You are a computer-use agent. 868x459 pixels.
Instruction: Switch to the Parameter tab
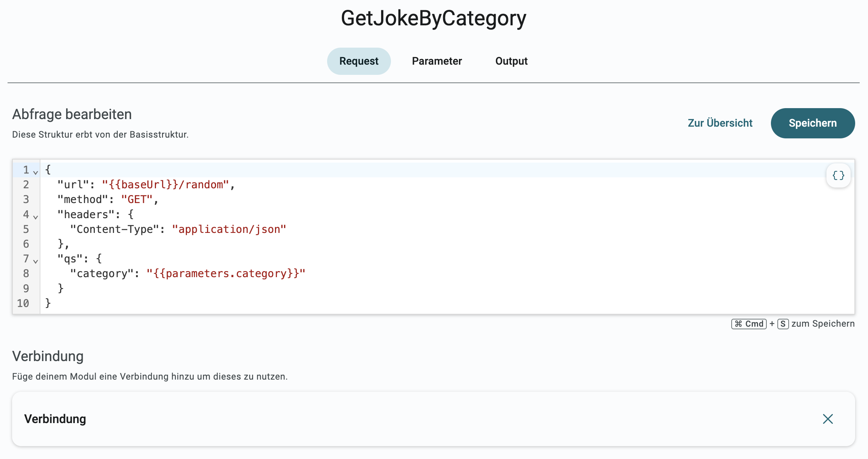(437, 61)
